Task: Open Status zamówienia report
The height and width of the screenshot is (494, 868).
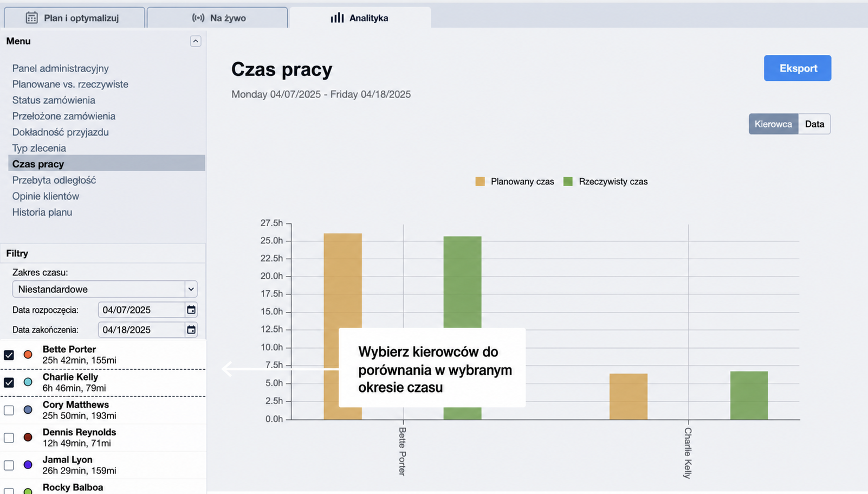Action: 54,100
